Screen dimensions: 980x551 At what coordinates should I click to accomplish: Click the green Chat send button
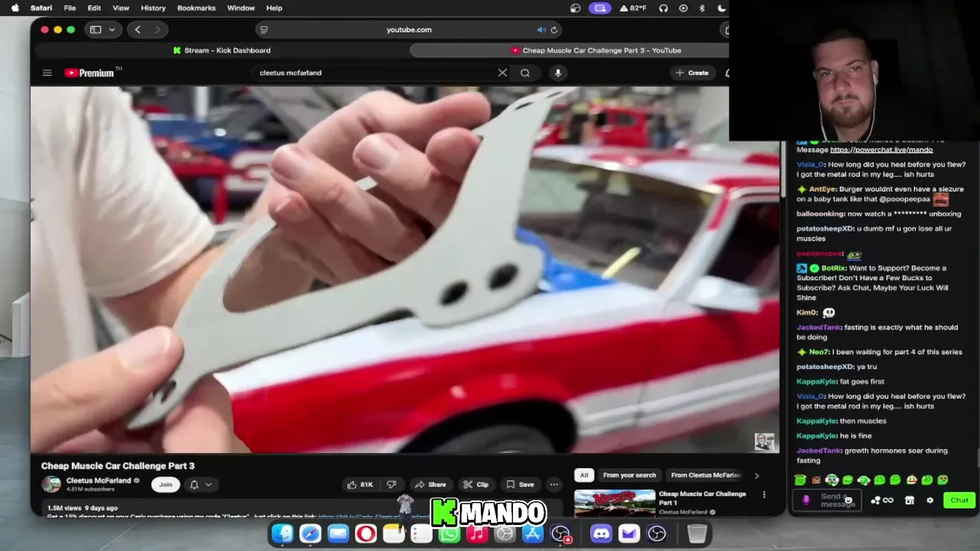point(959,500)
